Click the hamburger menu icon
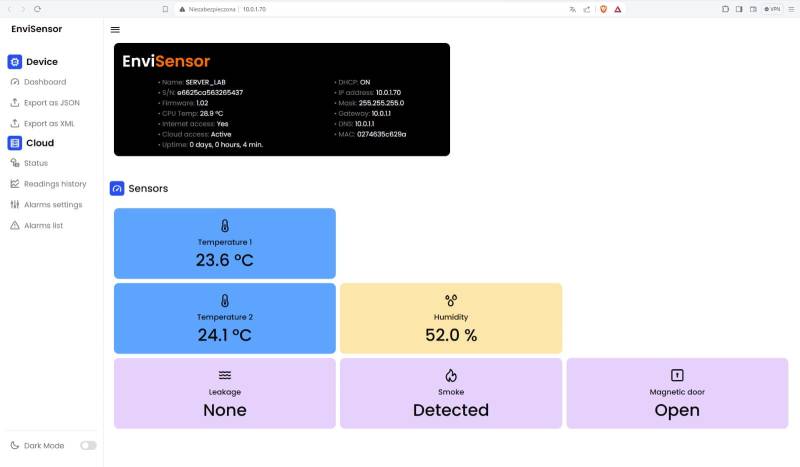Viewport: 800px width, 467px height. point(115,30)
